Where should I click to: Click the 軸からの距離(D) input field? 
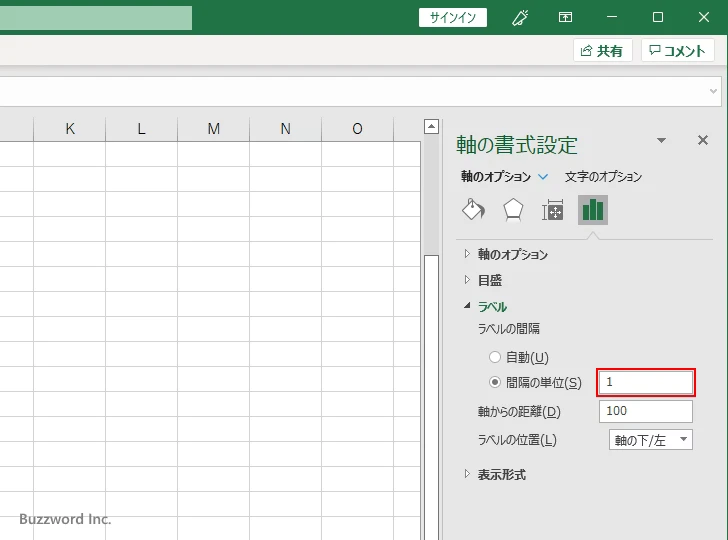pos(646,411)
